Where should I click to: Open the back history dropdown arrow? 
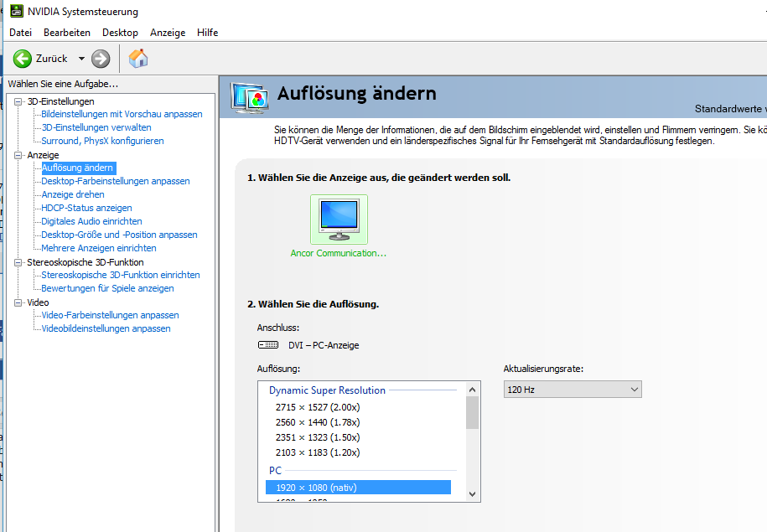click(x=81, y=59)
